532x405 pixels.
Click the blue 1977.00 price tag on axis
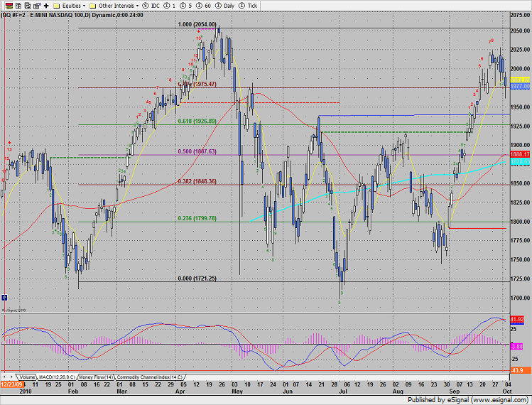tap(520, 87)
